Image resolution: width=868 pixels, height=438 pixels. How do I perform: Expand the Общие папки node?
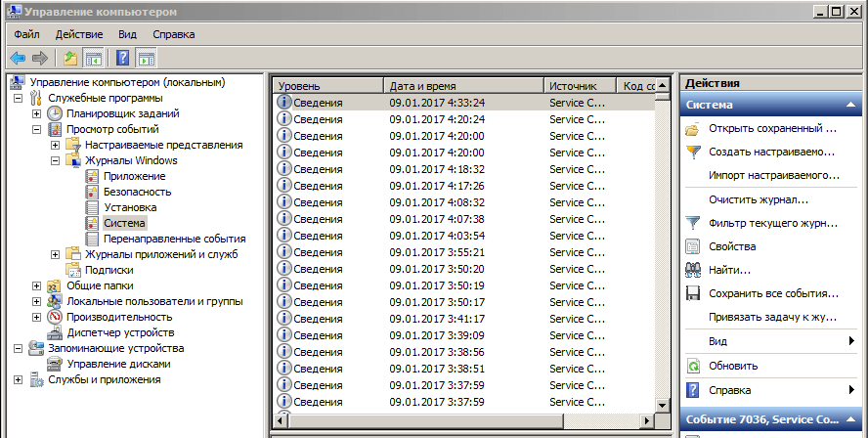click(x=36, y=285)
